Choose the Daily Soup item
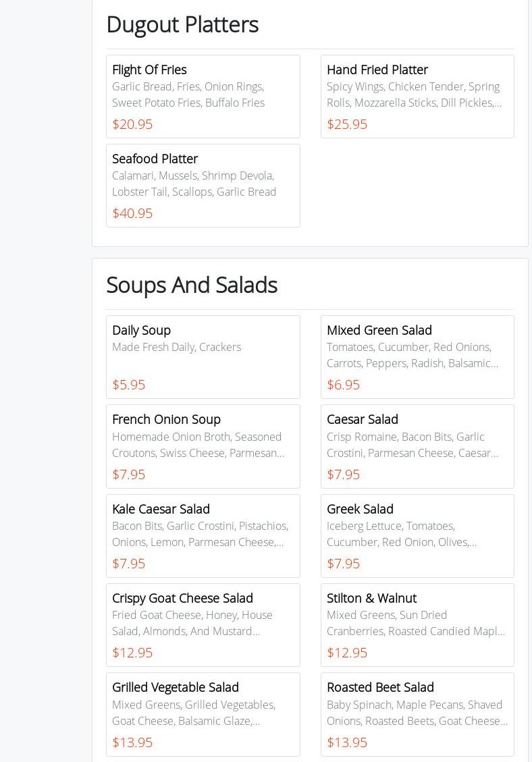532x762 pixels. tap(141, 330)
